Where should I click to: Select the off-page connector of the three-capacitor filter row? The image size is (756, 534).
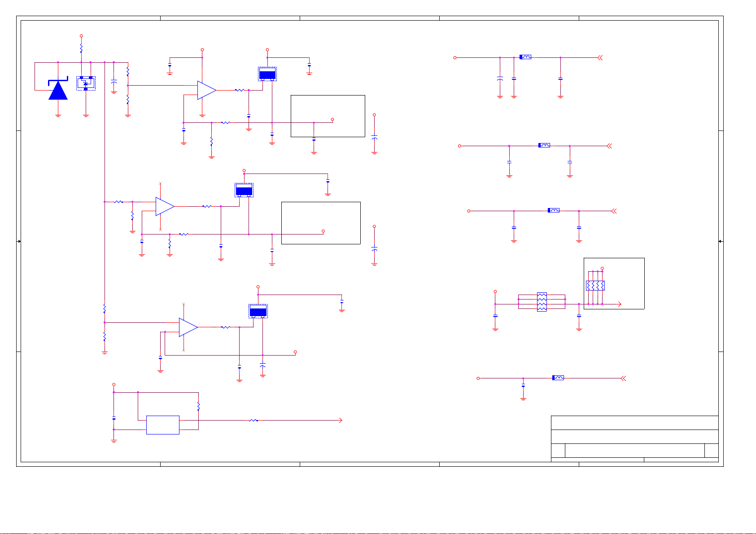pos(600,57)
